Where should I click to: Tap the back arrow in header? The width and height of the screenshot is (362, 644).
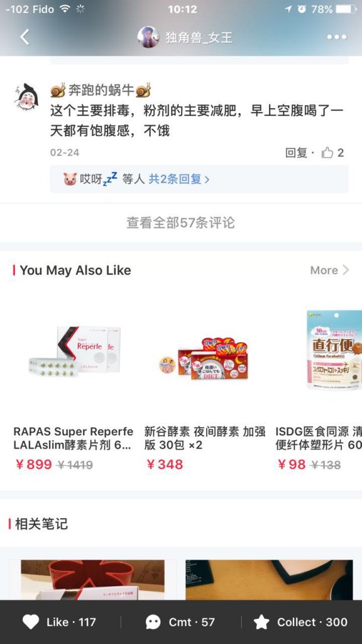pos(25,37)
